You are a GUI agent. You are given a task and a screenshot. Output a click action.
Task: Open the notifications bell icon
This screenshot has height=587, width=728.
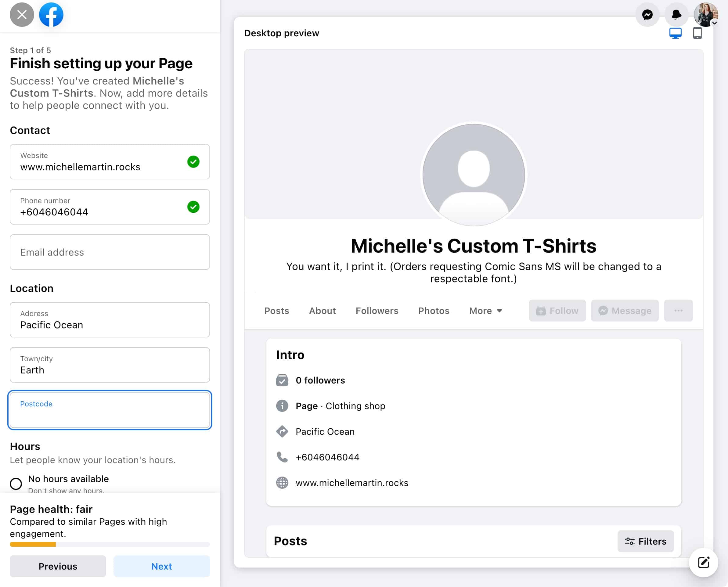[676, 15]
